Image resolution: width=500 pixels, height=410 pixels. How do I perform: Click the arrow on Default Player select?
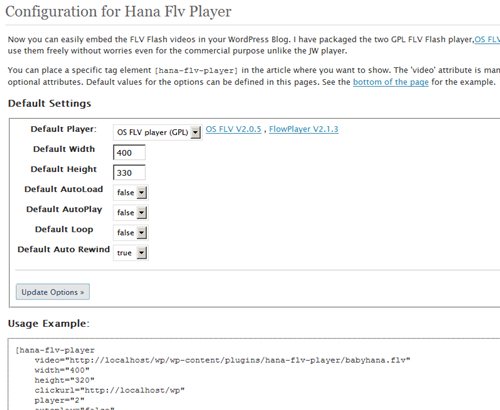coord(196,132)
